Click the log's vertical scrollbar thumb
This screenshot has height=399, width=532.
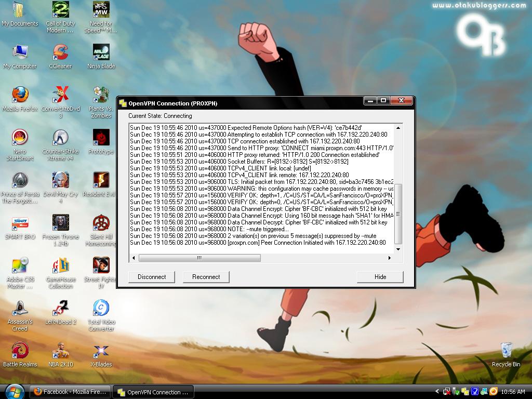point(398,214)
